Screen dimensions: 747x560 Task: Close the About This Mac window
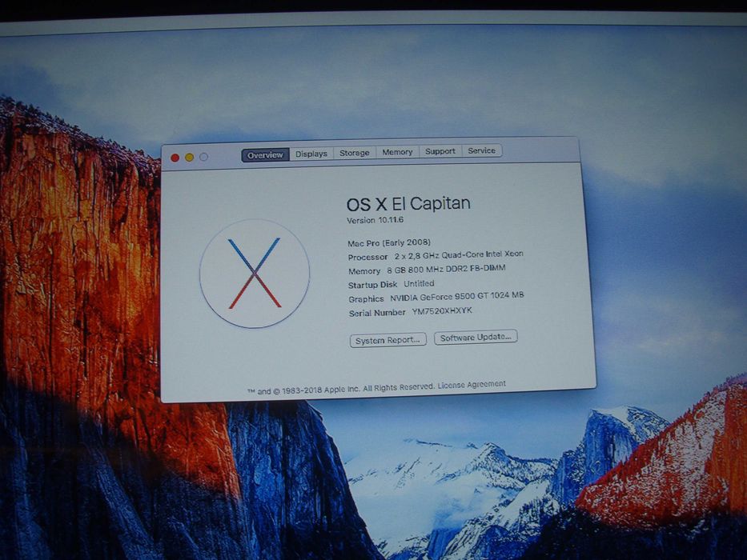pos(175,158)
